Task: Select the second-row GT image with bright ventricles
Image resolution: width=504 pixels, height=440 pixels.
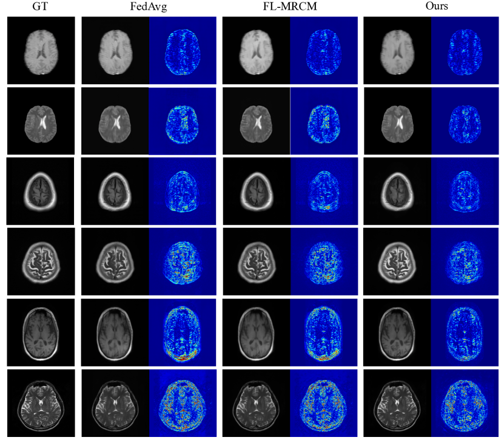Action: 41,121
